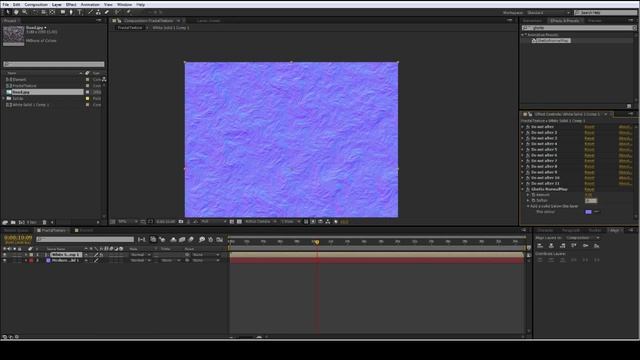The image size is (640, 360).
Task: Click the 8 bpc colour depth button
Action: coord(31,222)
